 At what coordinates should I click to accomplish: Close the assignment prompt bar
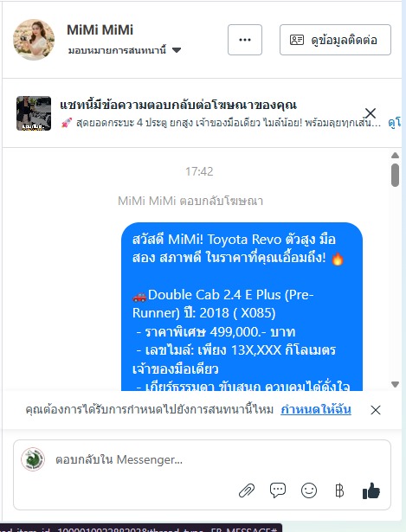pyautogui.click(x=376, y=410)
